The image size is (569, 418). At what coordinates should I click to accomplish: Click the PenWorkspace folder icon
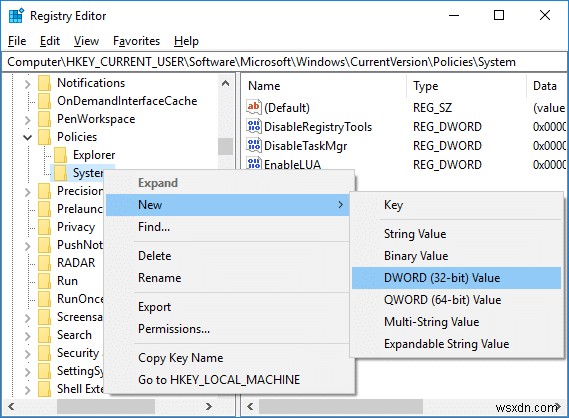click(45, 119)
